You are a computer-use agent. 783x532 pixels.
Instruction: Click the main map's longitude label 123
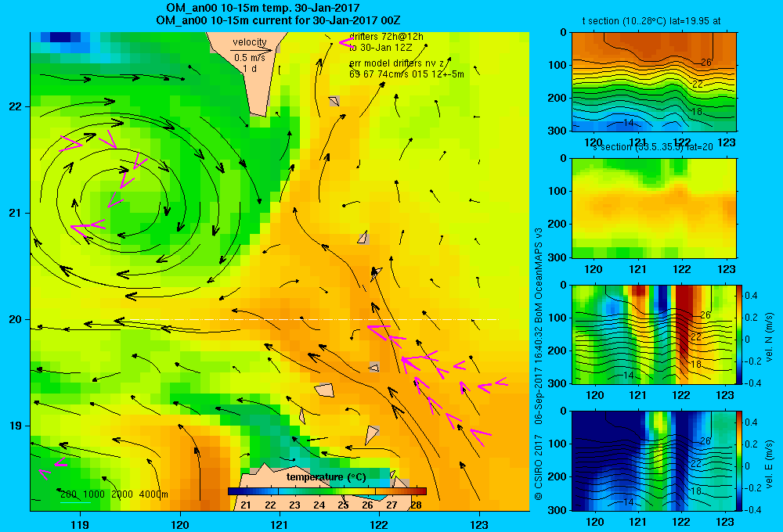479,524
